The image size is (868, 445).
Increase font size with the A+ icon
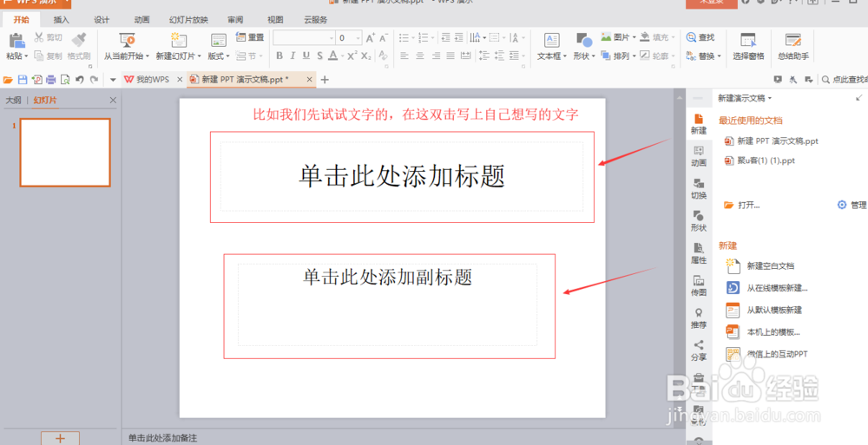(371, 37)
